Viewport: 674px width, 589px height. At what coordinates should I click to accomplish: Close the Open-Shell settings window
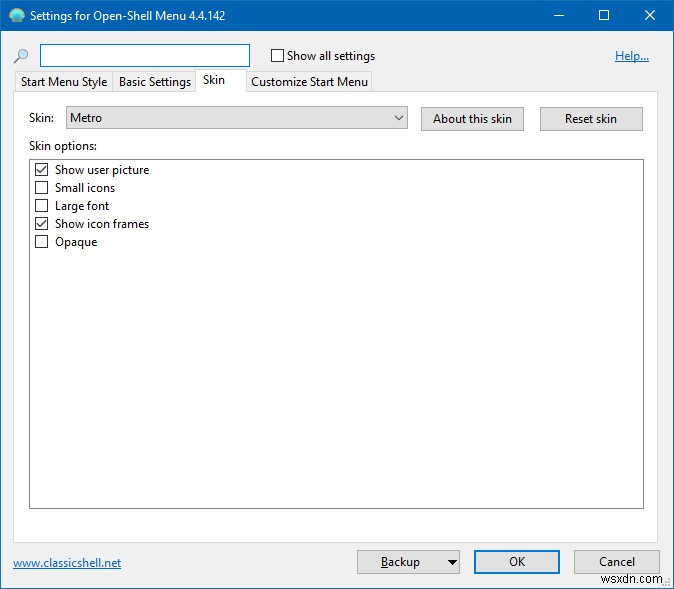649,16
